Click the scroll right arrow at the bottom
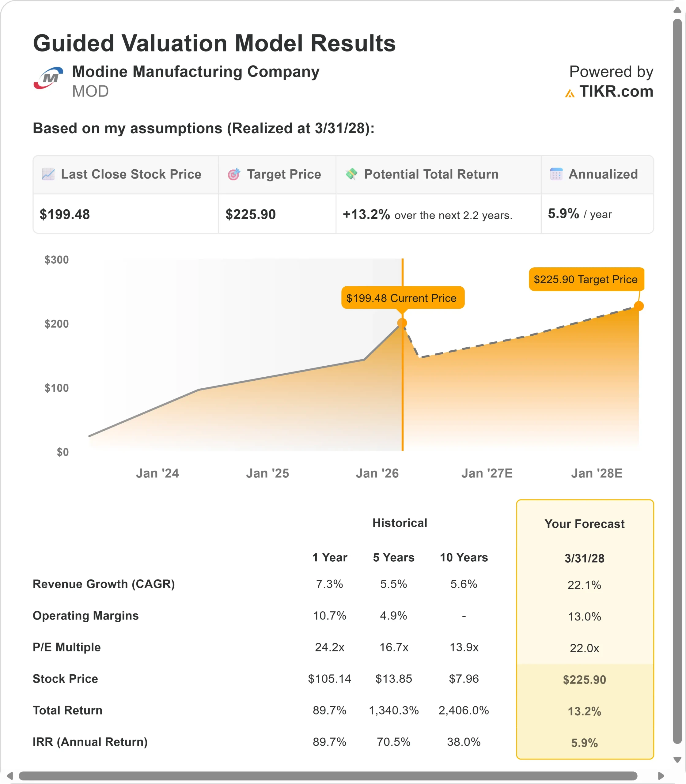Screen dimensions: 686x784 661,776
